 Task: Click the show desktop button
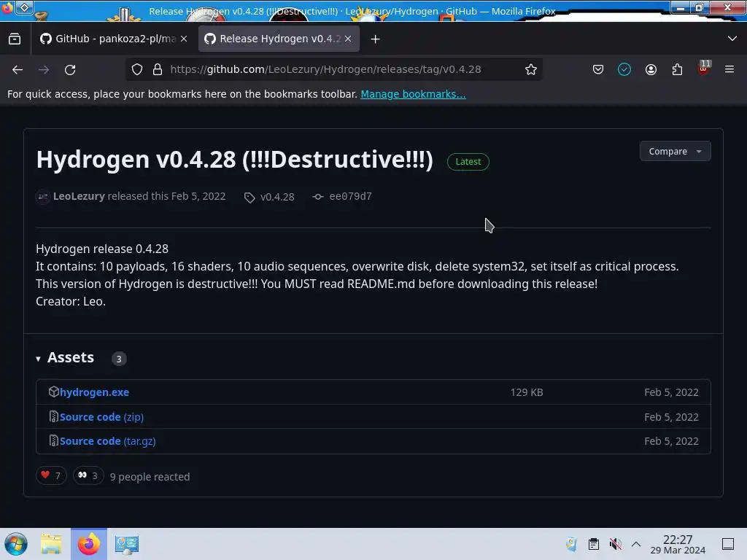pos(728,544)
